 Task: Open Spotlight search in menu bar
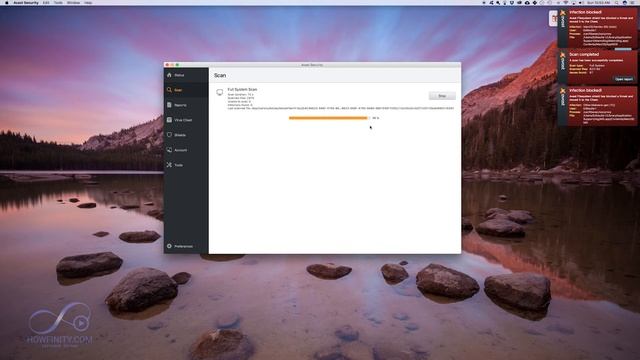tap(617, 2)
